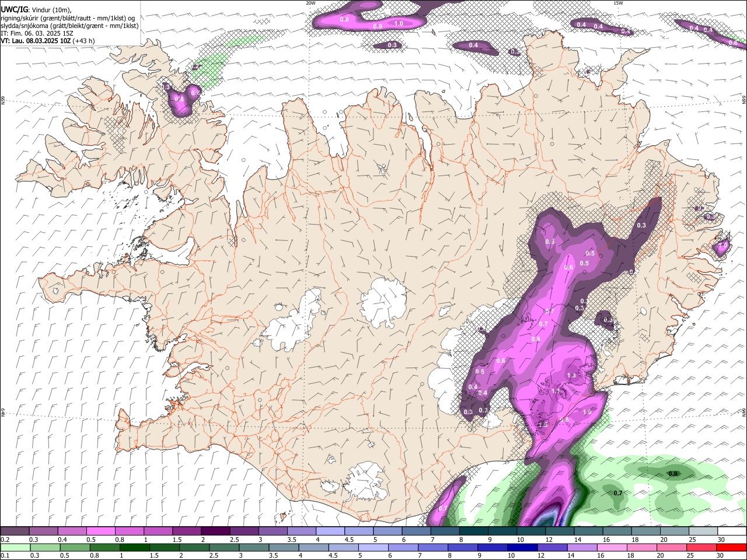The width and height of the screenshot is (747, 560).
Task: Pick lower legend swatch between 18 and 20
Action: pyautogui.click(x=643, y=547)
